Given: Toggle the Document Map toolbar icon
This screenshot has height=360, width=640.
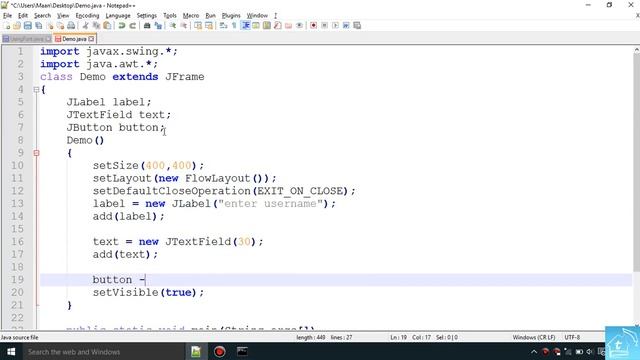Looking at the screenshot, I should pos(267,26).
